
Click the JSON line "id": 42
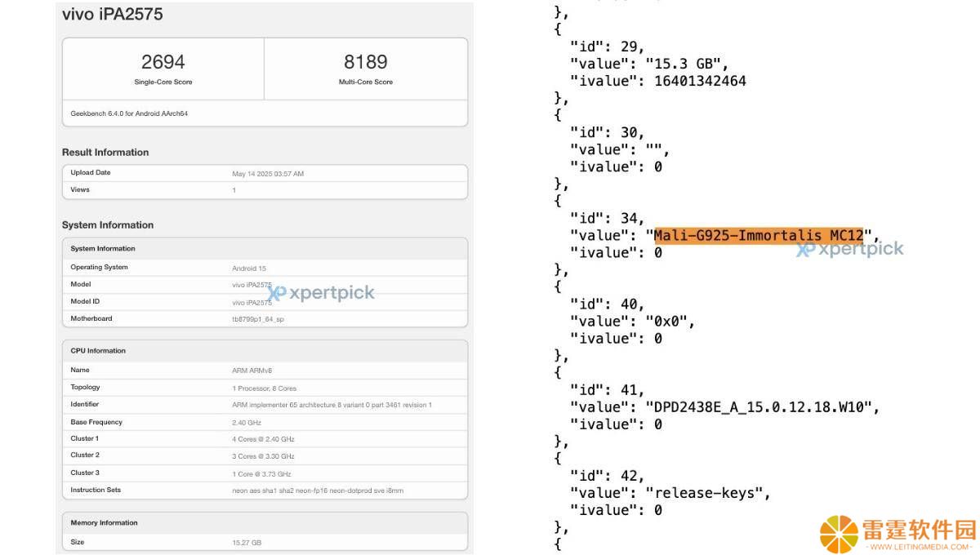tap(608, 475)
